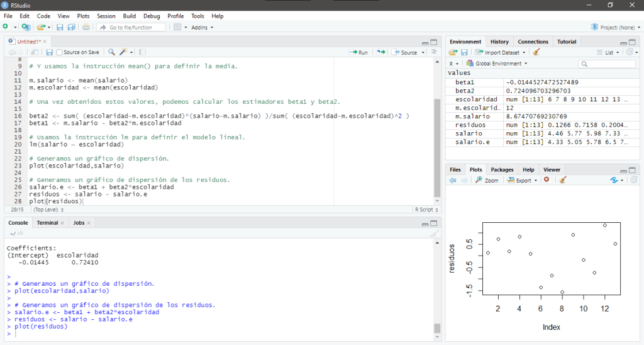Open the Global Environment selector
This screenshot has height=345, width=644.
[497, 64]
